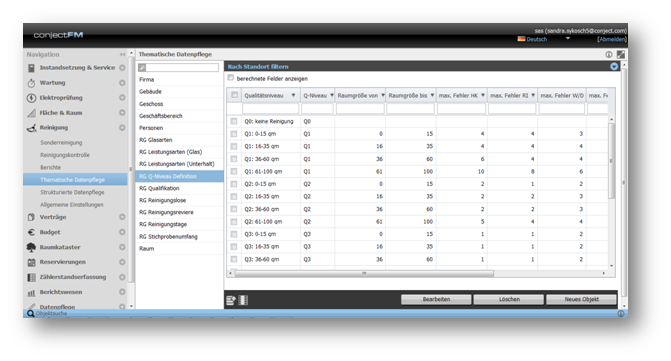Image resolution: width=671 pixels, height=361 pixels.
Task: Click the 'Raumgröße von' filter input field
Action: [x=360, y=109]
